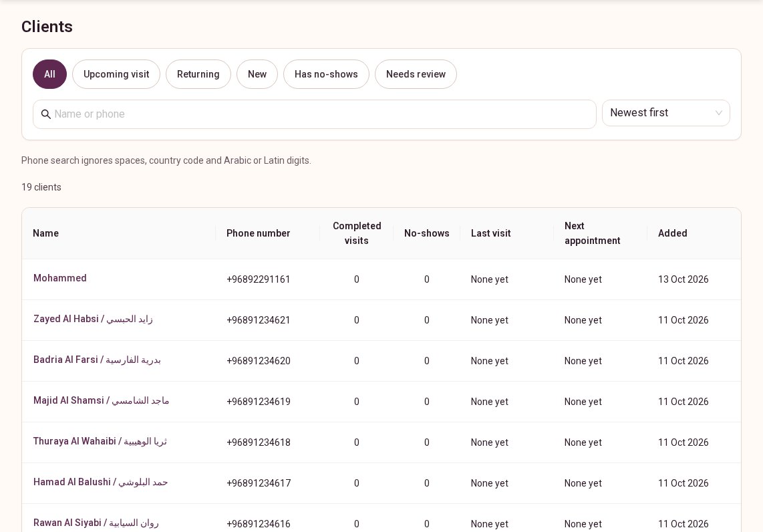Show clients with Has no-shows

(x=326, y=74)
